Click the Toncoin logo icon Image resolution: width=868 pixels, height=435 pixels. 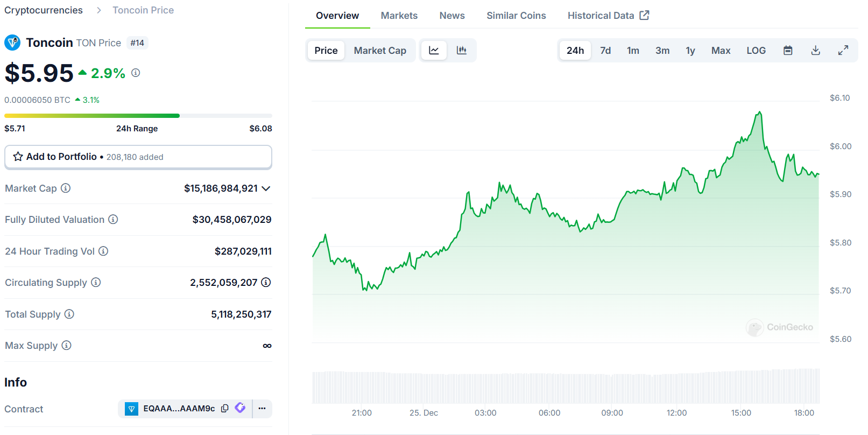[x=12, y=43]
